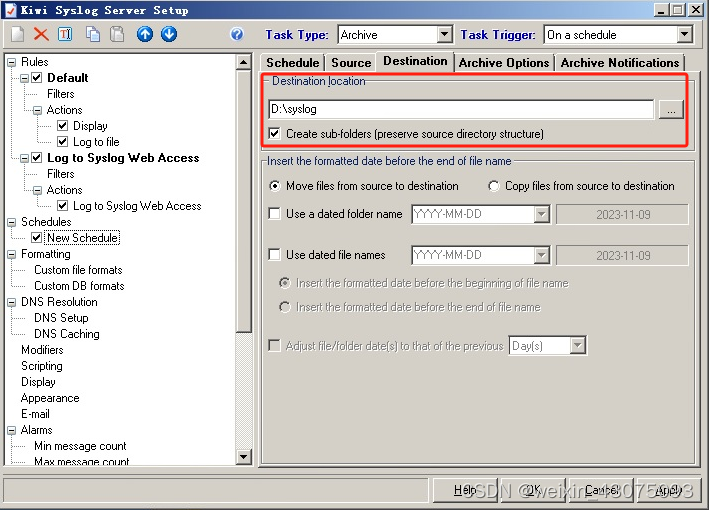Click the Copy toolbar icon
Image resolution: width=709 pixels, height=510 pixels.
93,34
